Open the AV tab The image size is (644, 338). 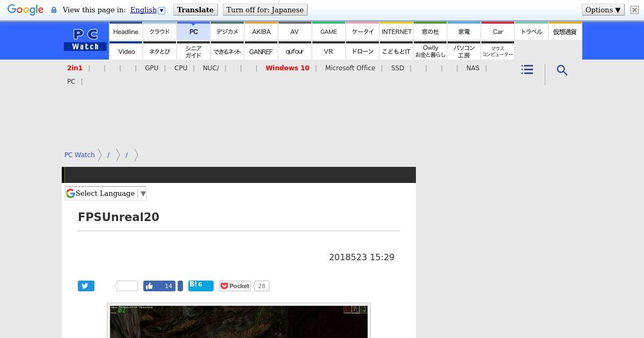coord(295,32)
